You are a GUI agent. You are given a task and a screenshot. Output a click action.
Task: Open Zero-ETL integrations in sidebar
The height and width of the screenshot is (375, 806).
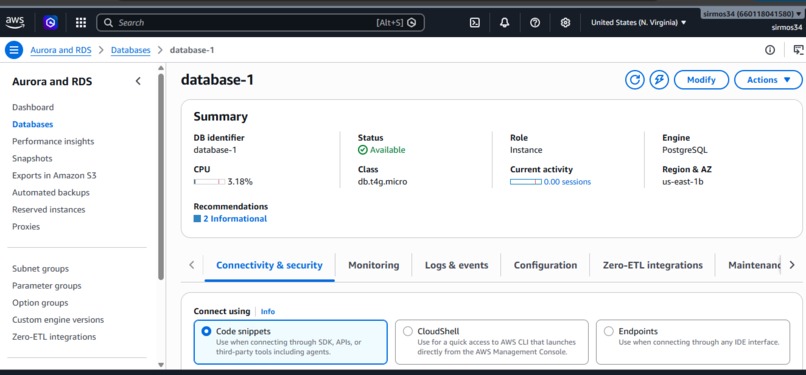(x=54, y=337)
